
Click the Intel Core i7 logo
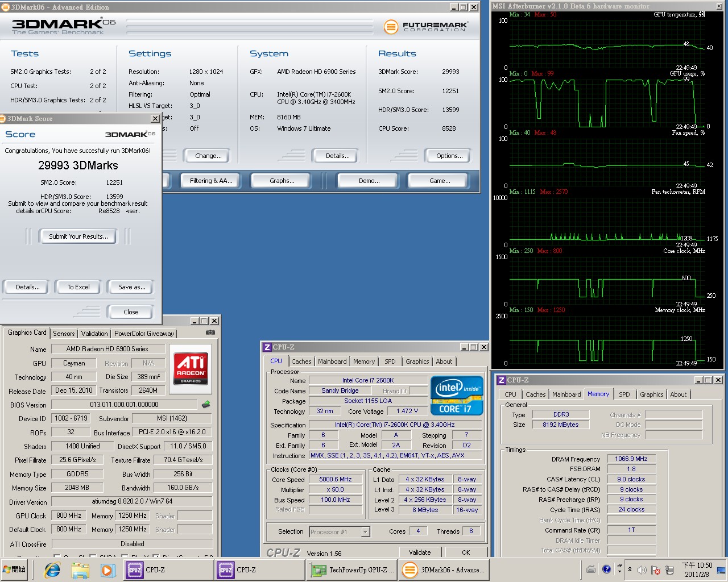(457, 396)
